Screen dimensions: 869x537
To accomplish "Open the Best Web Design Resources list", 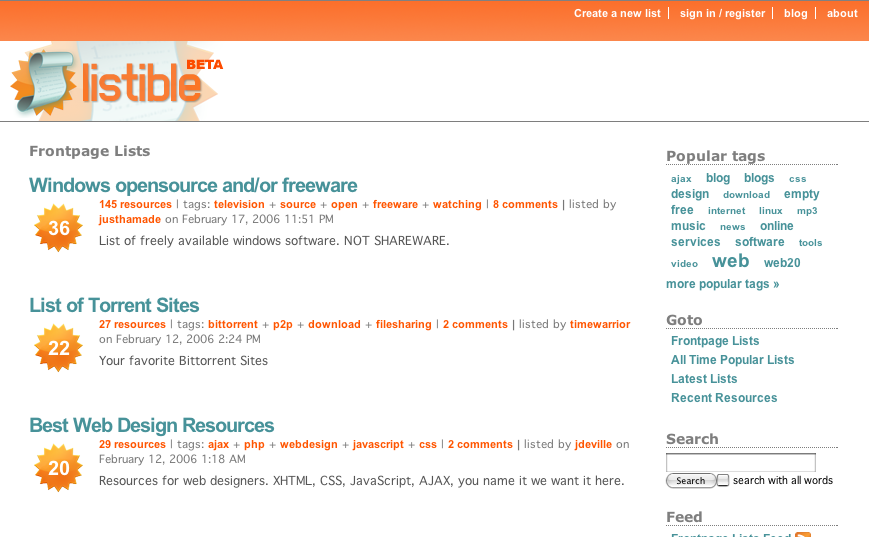I will (151, 426).
